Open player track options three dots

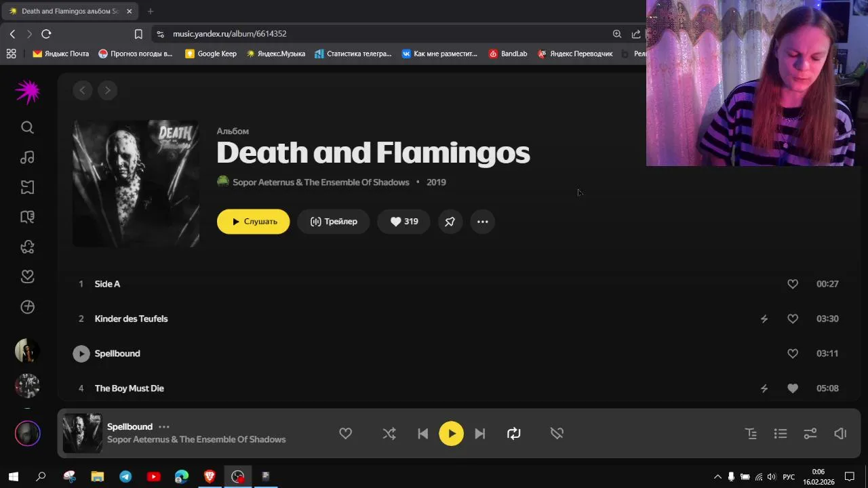[x=164, y=427]
